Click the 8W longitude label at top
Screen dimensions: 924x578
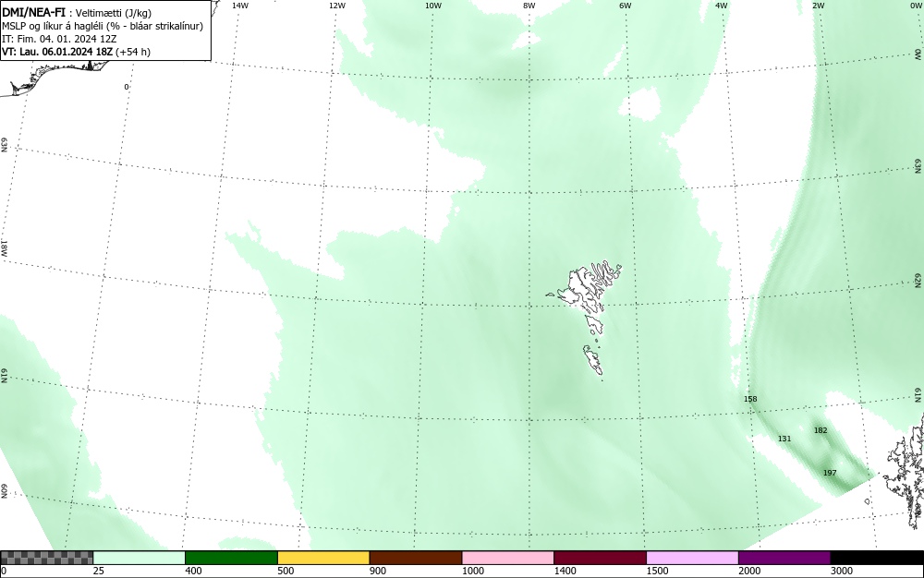point(529,6)
